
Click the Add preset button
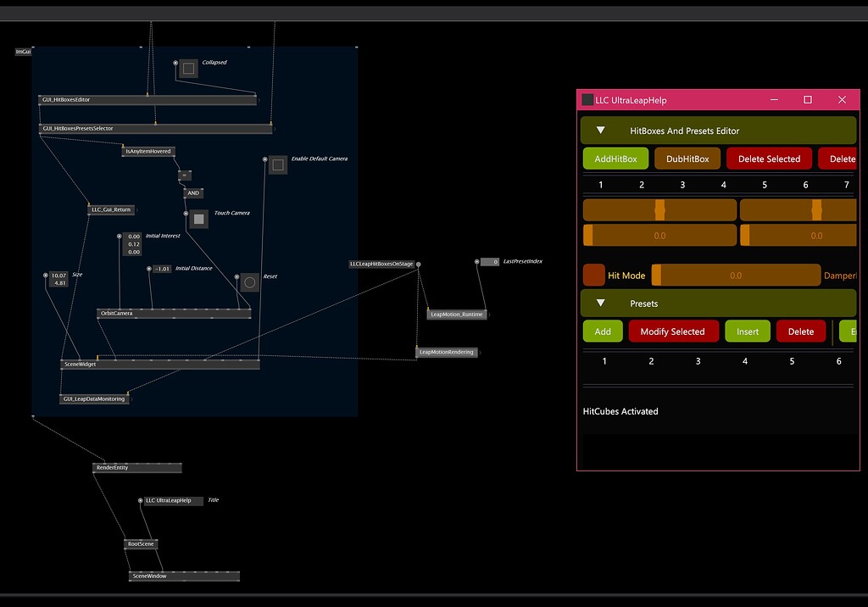coord(603,331)
